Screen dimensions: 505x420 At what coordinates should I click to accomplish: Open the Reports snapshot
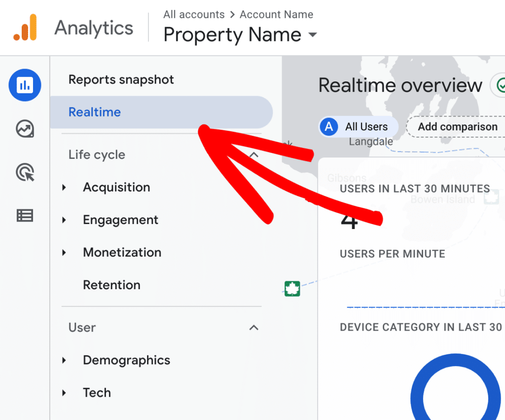[x=121, y=79]
